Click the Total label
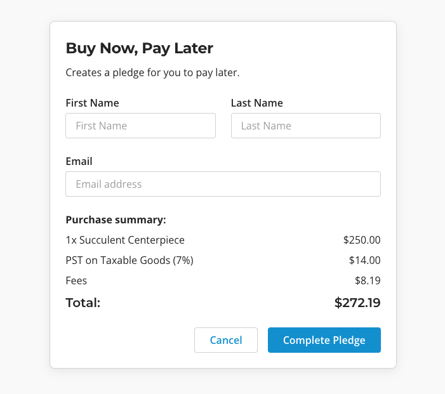The image size is (445, 394). point(83,303)
